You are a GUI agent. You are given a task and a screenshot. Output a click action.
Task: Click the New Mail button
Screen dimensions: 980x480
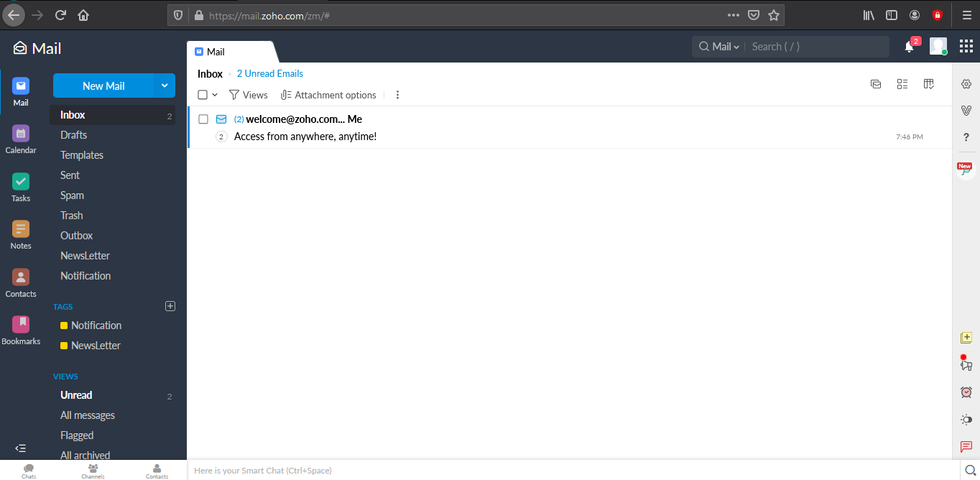pyautogui.click(x=103, y=86)
